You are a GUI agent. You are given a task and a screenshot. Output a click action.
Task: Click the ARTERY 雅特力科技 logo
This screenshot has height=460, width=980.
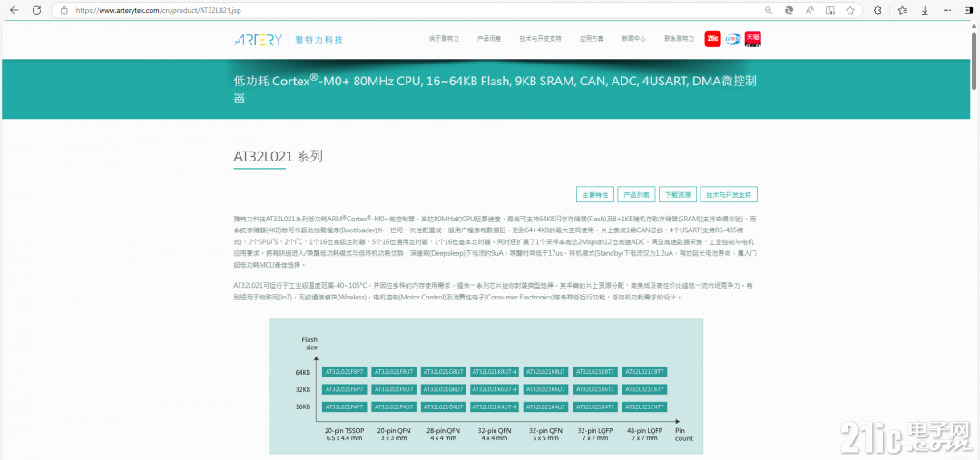pos(289,39)
